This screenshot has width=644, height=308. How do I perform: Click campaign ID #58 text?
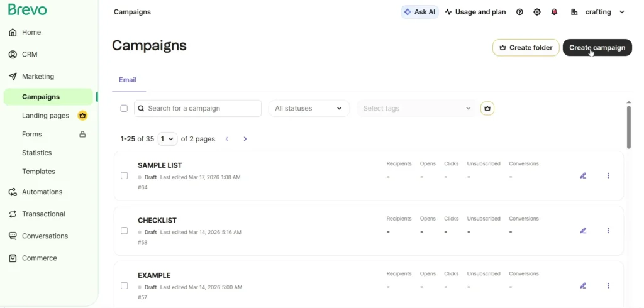pos(143,242)
